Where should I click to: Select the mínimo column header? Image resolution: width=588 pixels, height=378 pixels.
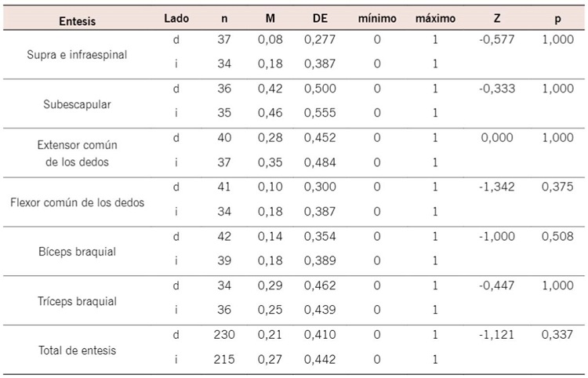tap(377, 18)
